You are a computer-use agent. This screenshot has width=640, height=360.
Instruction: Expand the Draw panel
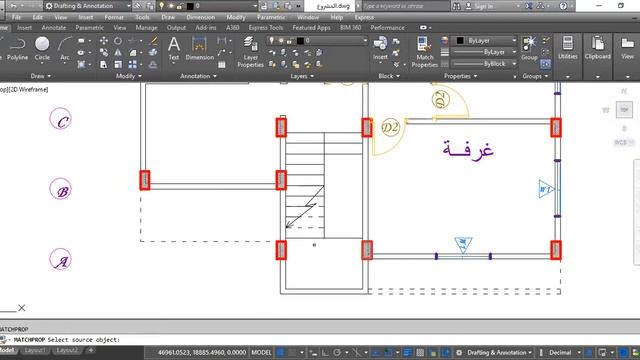(x=41, y=76)
